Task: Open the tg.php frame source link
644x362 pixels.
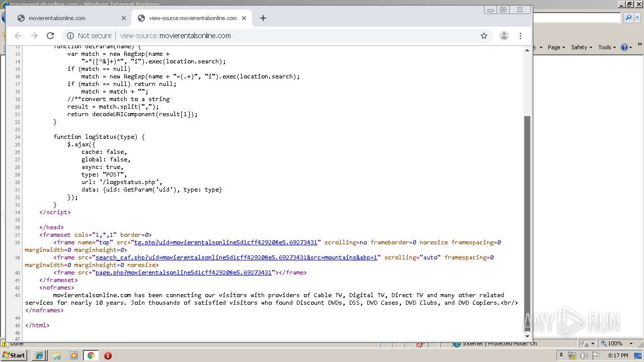Action: tap(226, 242)
